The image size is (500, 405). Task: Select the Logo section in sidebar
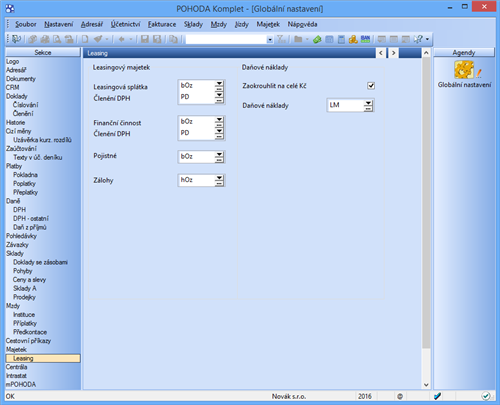(12, 61)
